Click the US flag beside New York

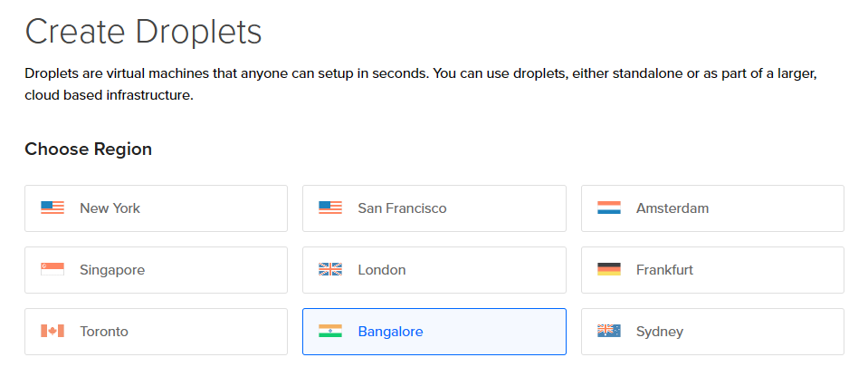52,208
